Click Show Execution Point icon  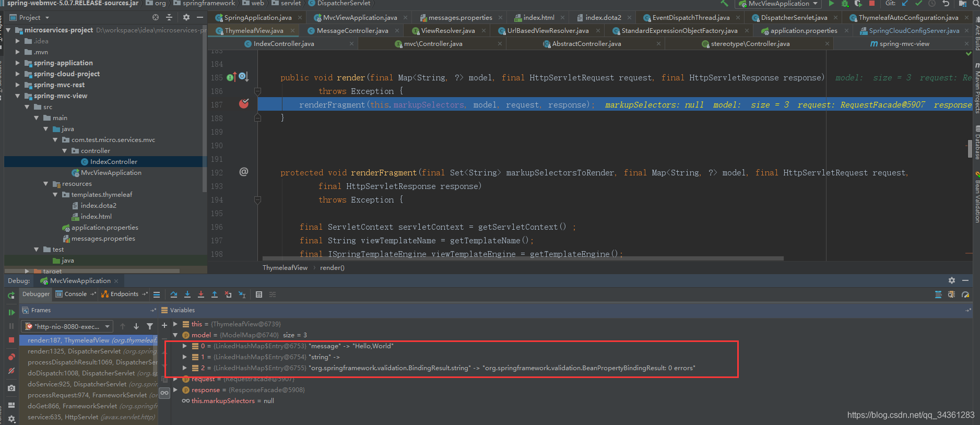point(157,294)
